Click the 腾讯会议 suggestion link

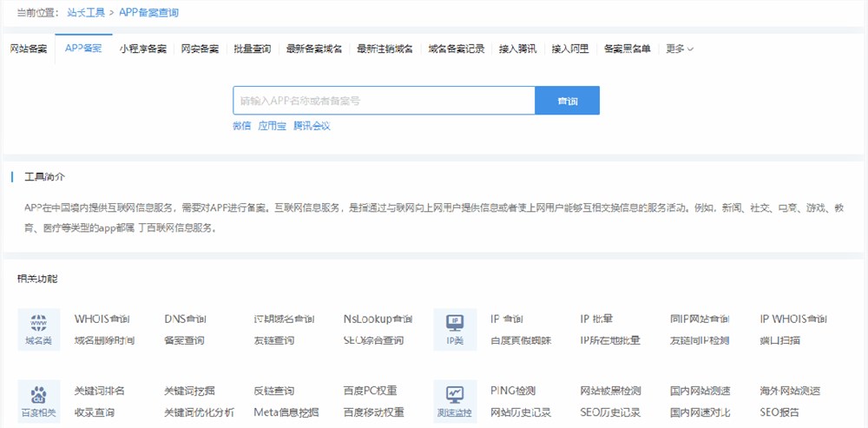coord(312,126)
